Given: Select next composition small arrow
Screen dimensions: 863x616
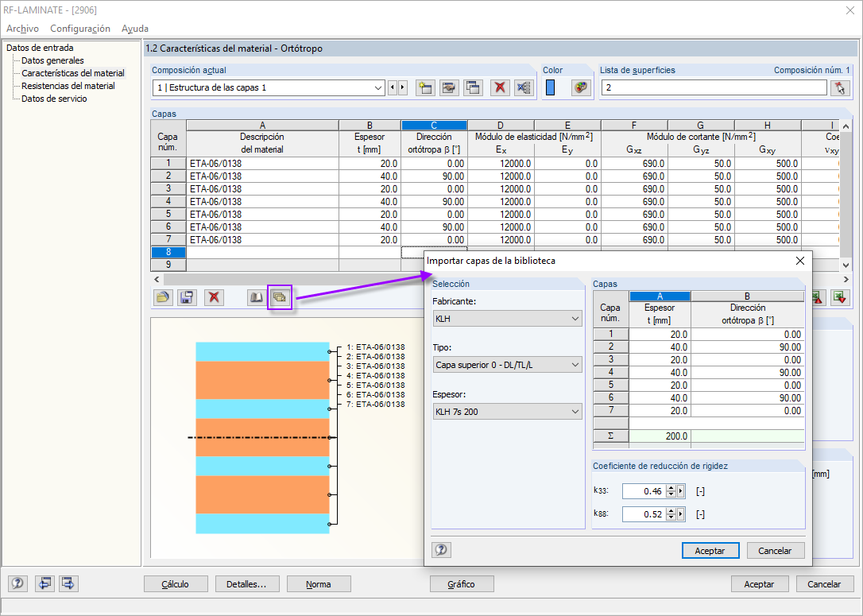Looking at the screenshot, I should (402, 87).
